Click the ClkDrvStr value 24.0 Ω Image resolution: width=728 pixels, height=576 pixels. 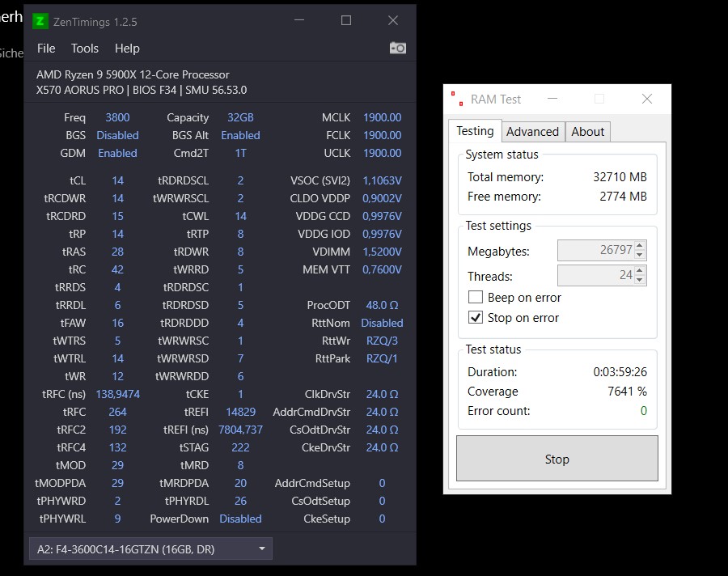click(382, 394)
